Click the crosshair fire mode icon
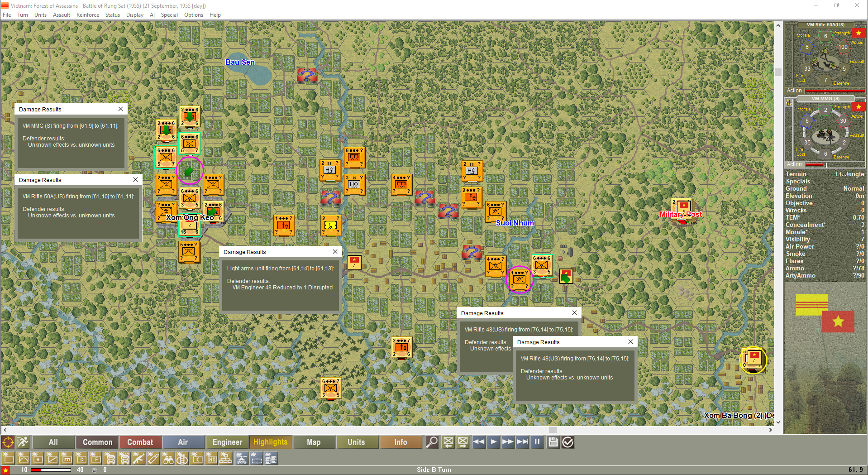Screen dimensions: 868x475 (x=8, y=442)
